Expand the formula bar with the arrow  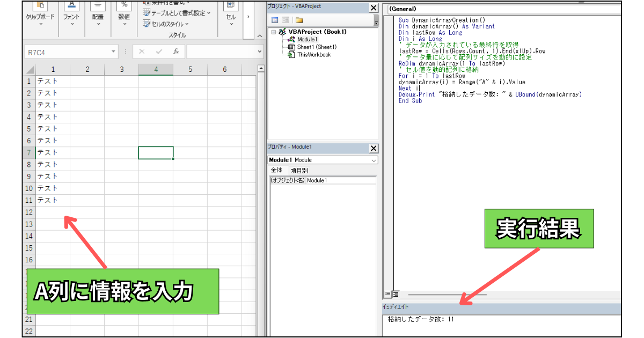(260, 52)
